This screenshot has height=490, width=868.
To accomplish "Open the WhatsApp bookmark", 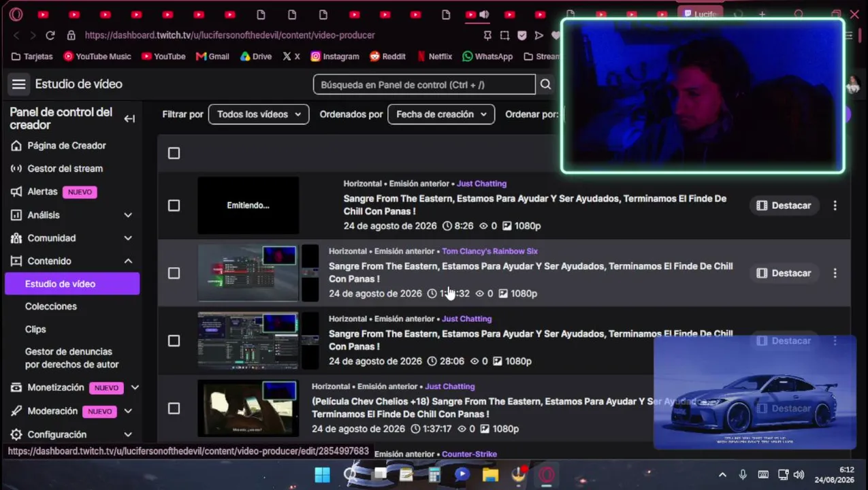I will [x=487, y=56].
